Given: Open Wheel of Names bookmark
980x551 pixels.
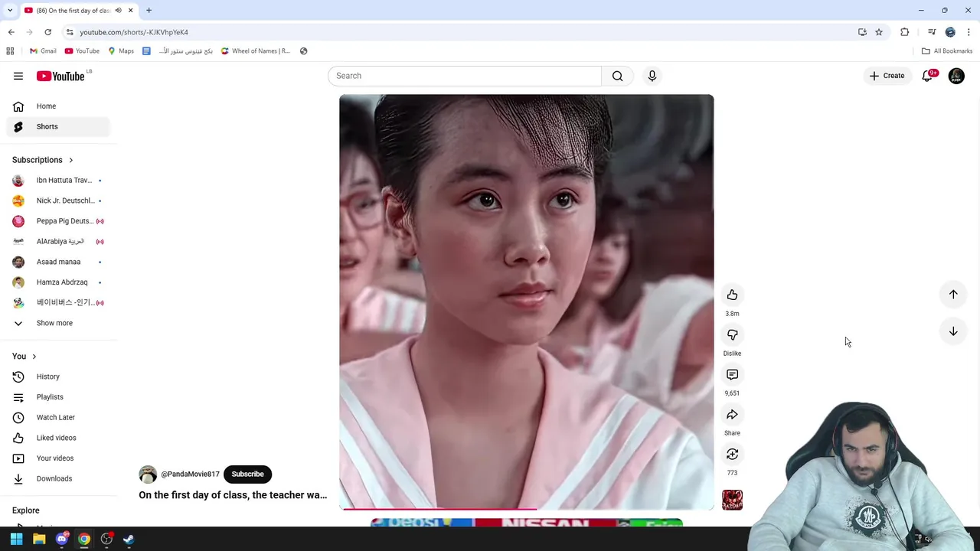Looking at the screenshot, I should coord(256,51).
